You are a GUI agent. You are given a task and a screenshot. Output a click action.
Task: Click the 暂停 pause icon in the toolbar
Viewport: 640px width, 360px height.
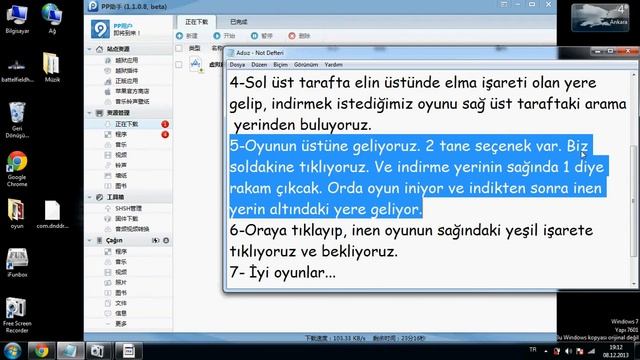(x=254, y=36)
